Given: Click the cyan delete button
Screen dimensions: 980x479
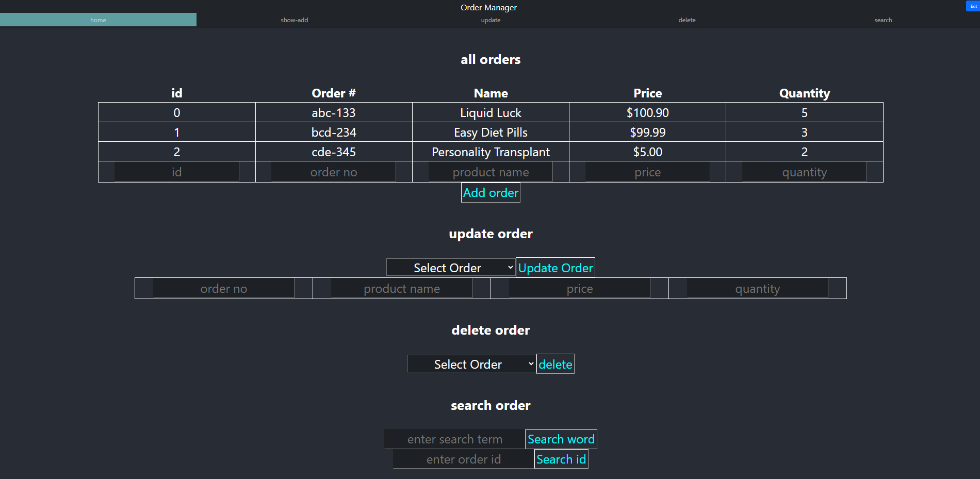Looking at the screenshot, I should click(555, 364).
